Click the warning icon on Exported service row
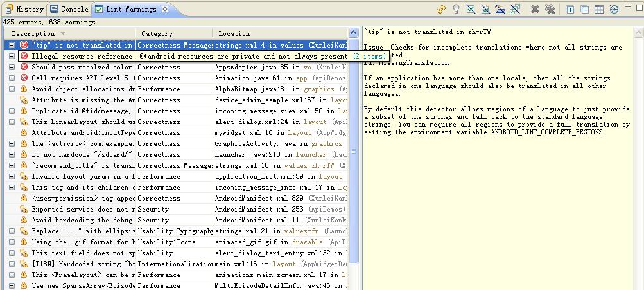This screenshot has height=290, width=644. click(x=24, y=209)
